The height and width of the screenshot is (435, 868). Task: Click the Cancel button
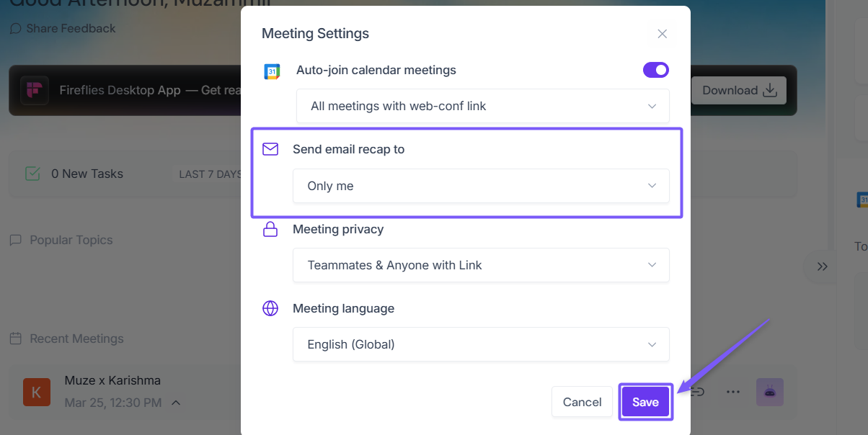pos(582,402)
